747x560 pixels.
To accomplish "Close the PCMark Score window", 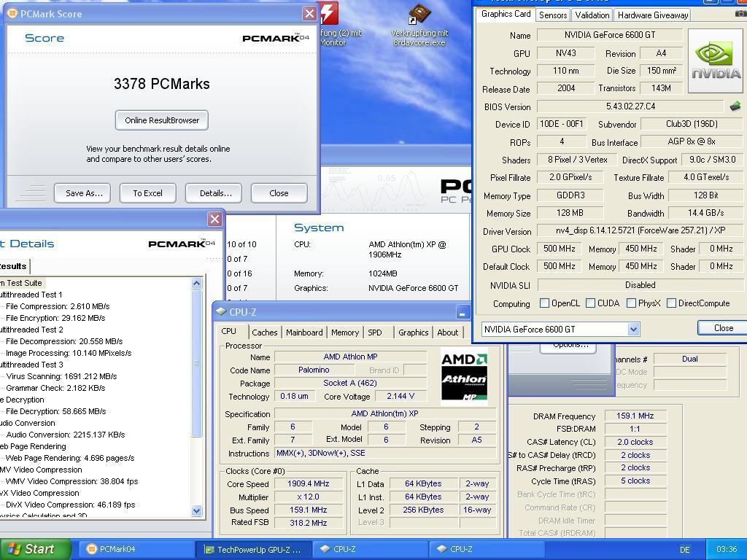I will pyautogui.click(x=309, y=13).
